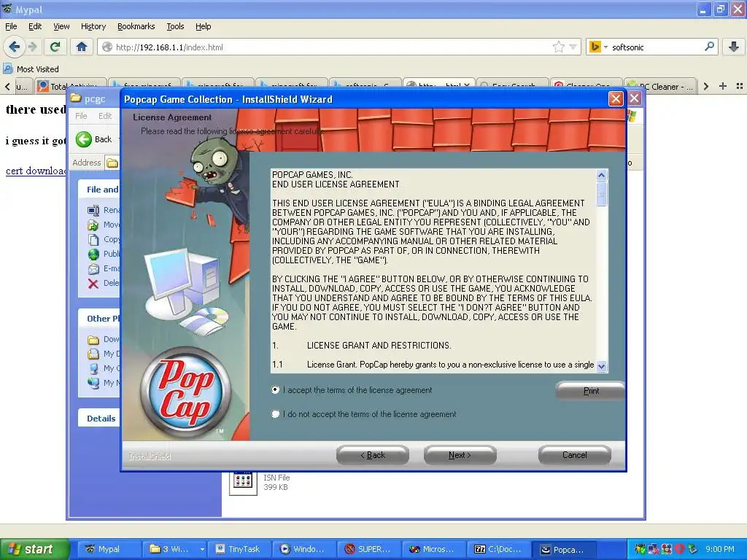The height and width of the screenshot is (560, 747).
Task: Click the search magnifier icon
Action: [709, 47]
